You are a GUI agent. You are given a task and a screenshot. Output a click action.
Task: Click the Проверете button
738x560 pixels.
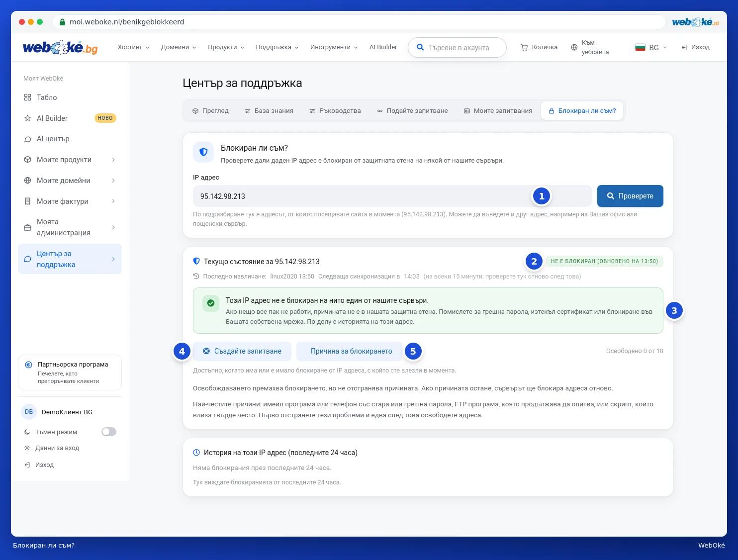tap(630, 196)
